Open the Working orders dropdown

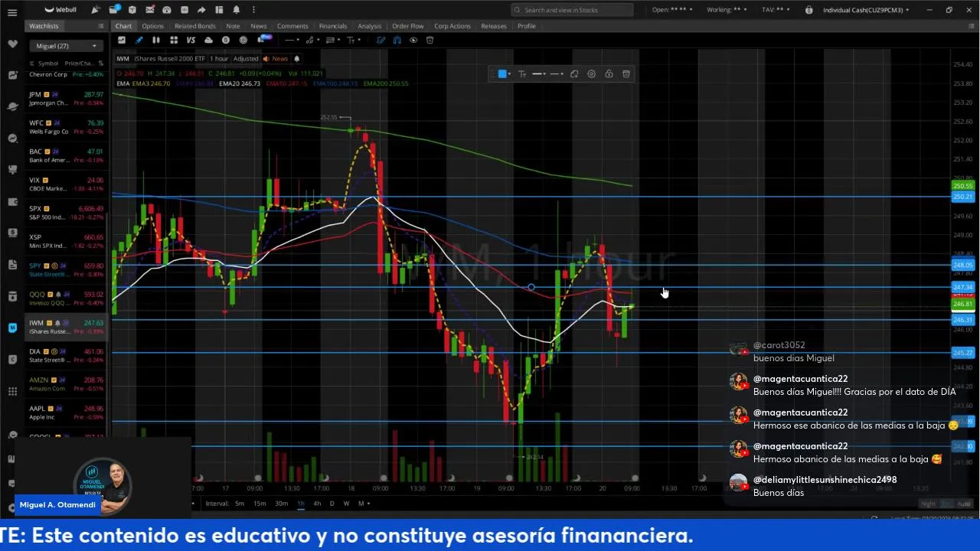[x=727, y=10]
